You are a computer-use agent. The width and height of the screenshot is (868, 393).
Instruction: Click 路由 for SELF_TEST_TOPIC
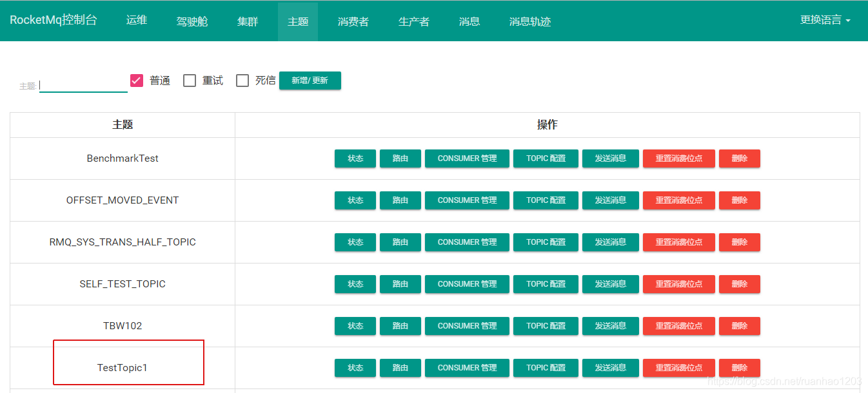pos(400,284)
